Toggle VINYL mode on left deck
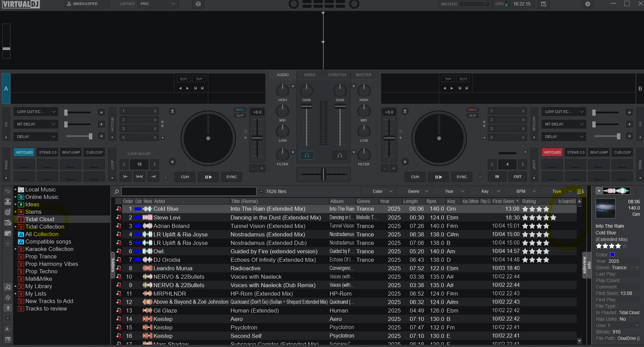The width and height of the screenshot is (644, 347). pyautogui.click(x=240, y=110)
